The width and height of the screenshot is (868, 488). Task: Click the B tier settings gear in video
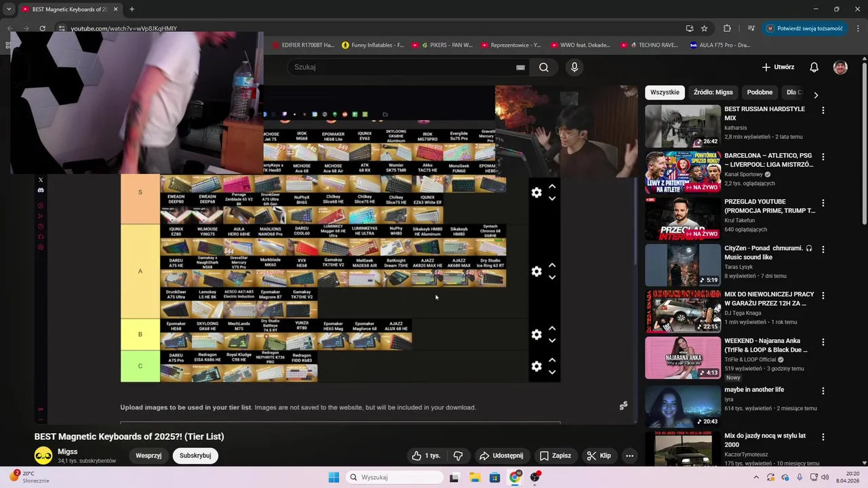click(x=536, y=334)
